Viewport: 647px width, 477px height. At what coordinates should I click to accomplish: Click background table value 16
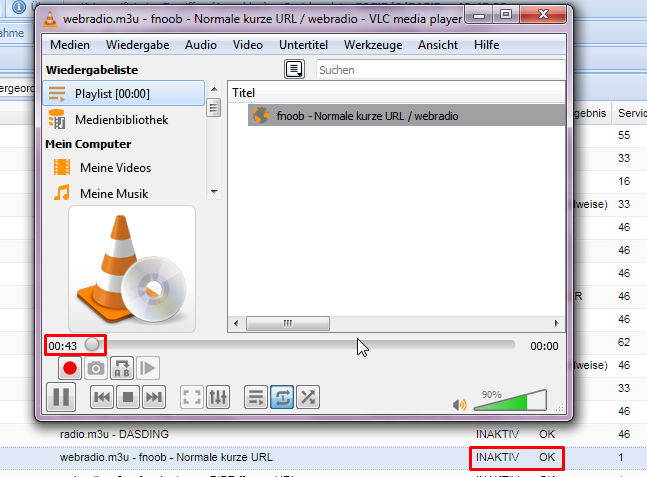[x=624, y=181]
